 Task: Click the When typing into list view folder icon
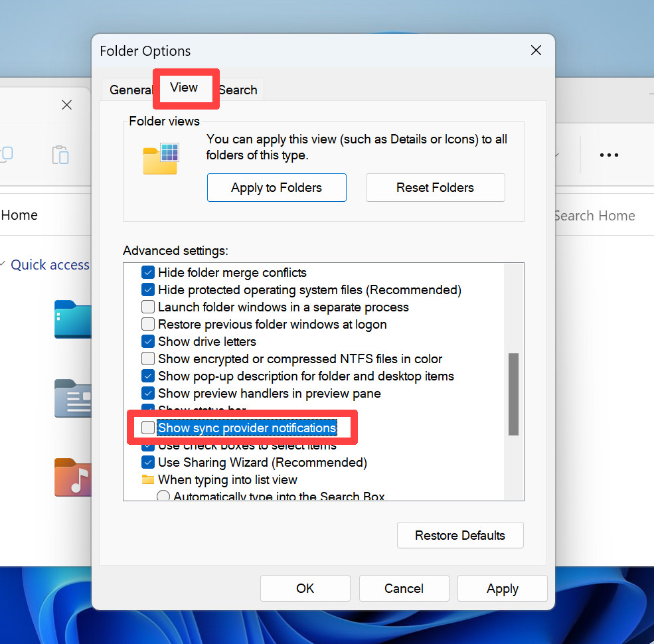[147, 479]
